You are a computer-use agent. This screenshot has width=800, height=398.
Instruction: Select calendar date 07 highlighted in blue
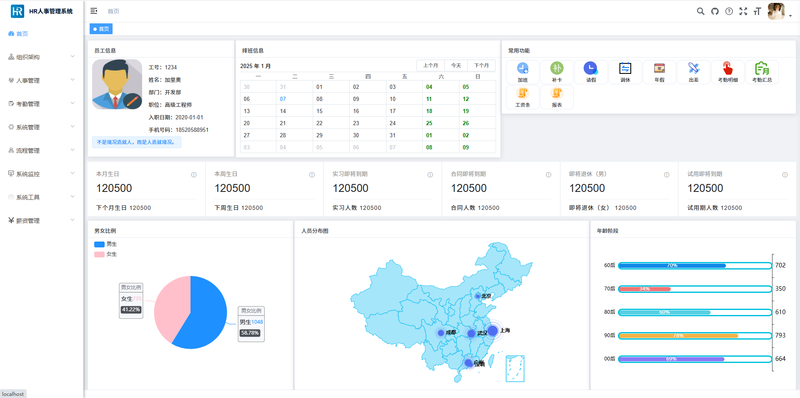294,99
